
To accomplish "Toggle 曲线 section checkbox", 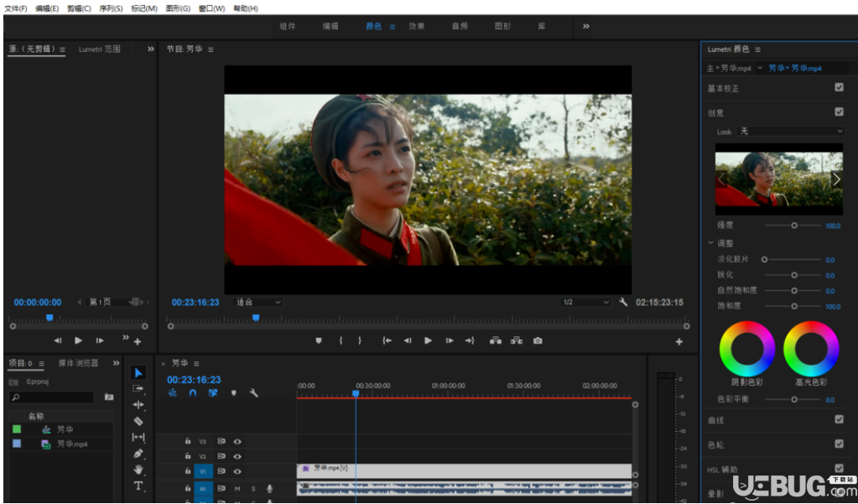I will pyautogui.click(x=839, y=419).
